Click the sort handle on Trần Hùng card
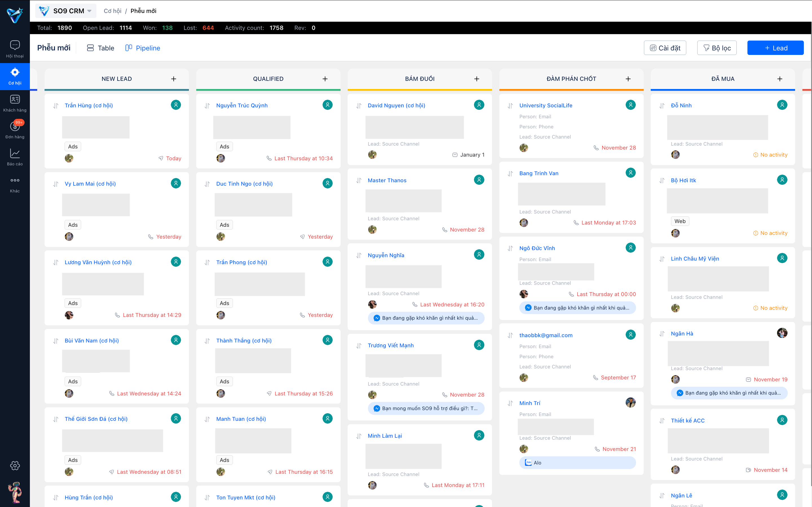Screen dimensions: 812x507 [56, 106]
